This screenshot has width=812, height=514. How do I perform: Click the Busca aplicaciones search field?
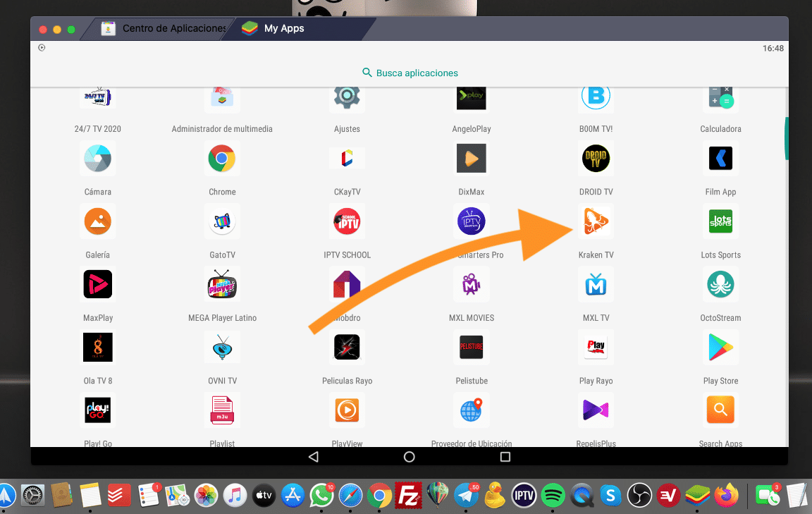(x=410, y=73)
